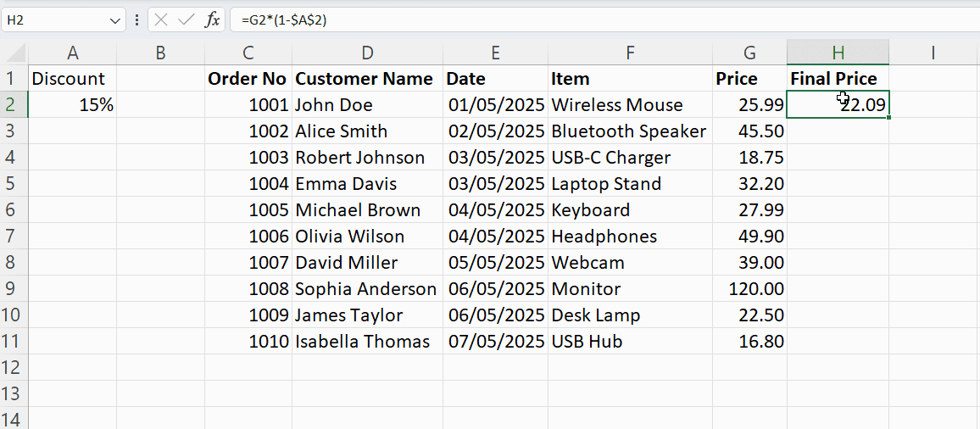Click the Cancel X icon in formula bar

[x=161, y=19]
